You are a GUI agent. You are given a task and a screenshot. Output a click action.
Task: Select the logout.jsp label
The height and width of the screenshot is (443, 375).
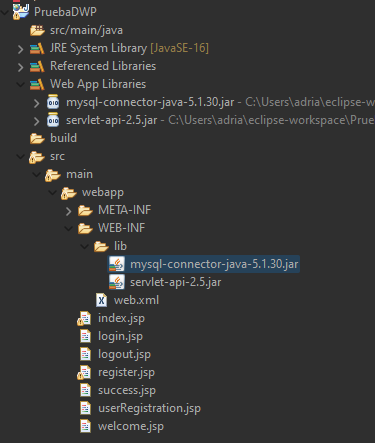coord(124,354)
